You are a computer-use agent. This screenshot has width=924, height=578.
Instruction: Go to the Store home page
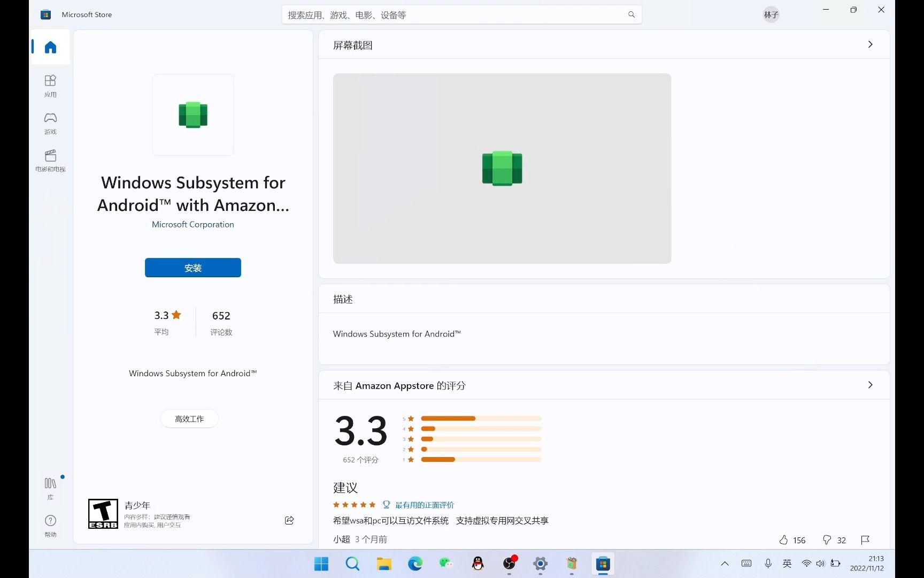(x=50, y=47)
